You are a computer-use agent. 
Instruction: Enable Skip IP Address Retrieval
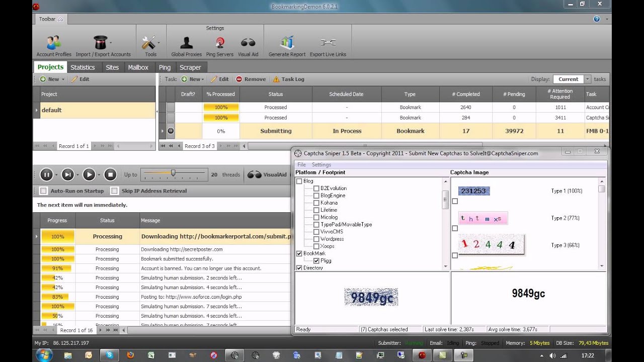click(114, 191)
